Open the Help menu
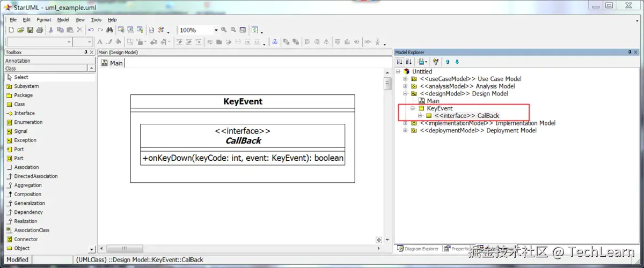Image resolution: width=644 pixels, height=268 pixels. point(112,20)
